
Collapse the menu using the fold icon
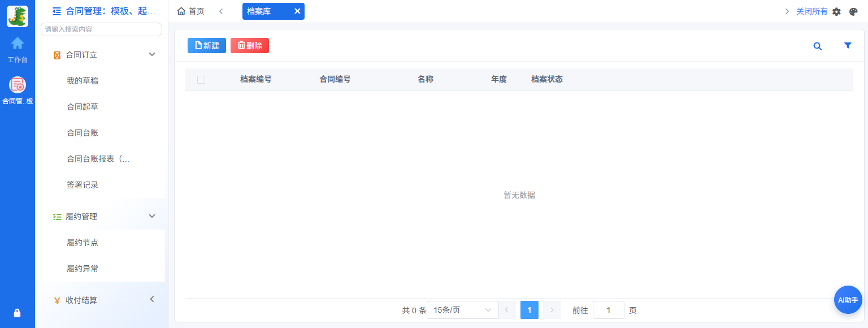[57, 11]
